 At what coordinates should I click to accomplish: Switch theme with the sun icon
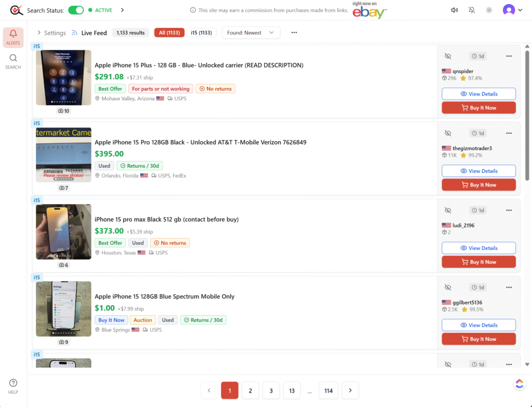pos(489,10)
